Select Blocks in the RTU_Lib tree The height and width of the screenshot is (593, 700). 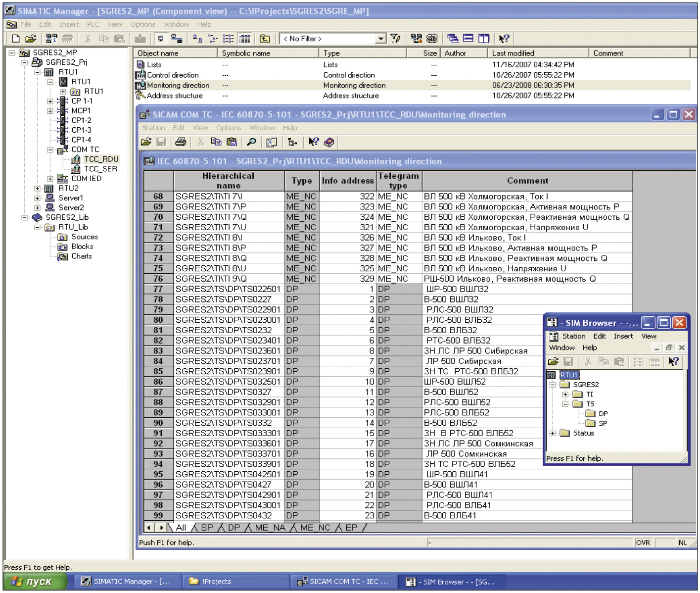pos(82,247)
